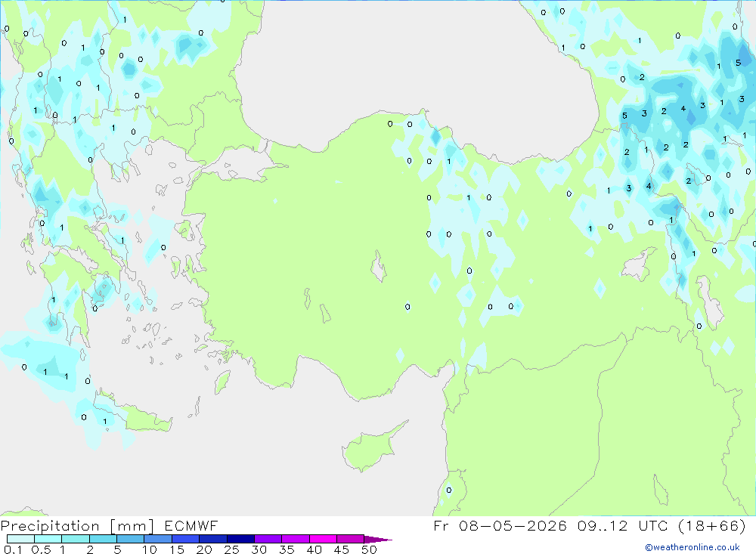The image size is (756, 554).
Task: Click the legend label '30'
Action: (x=259, y=549)
